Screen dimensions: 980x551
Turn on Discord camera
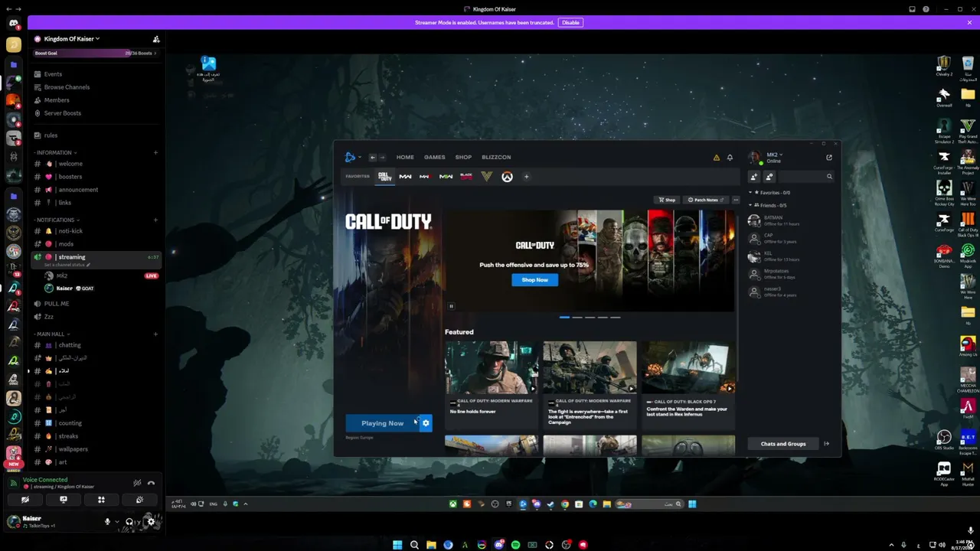point(25,500)
